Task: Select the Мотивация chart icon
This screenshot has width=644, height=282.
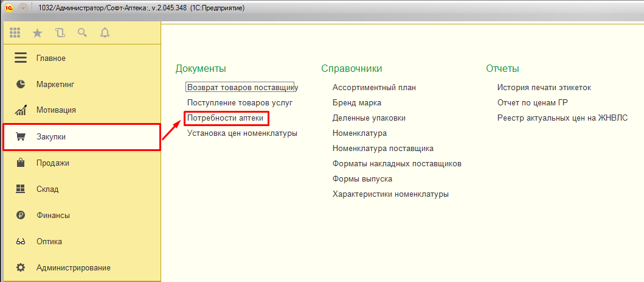Action: [x=21, y=110]
